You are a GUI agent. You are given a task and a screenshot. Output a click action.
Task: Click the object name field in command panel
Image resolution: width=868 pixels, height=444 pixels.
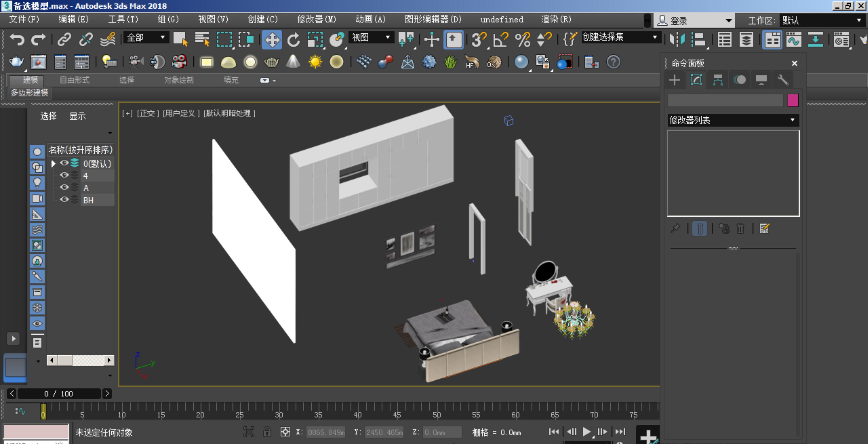725,100
